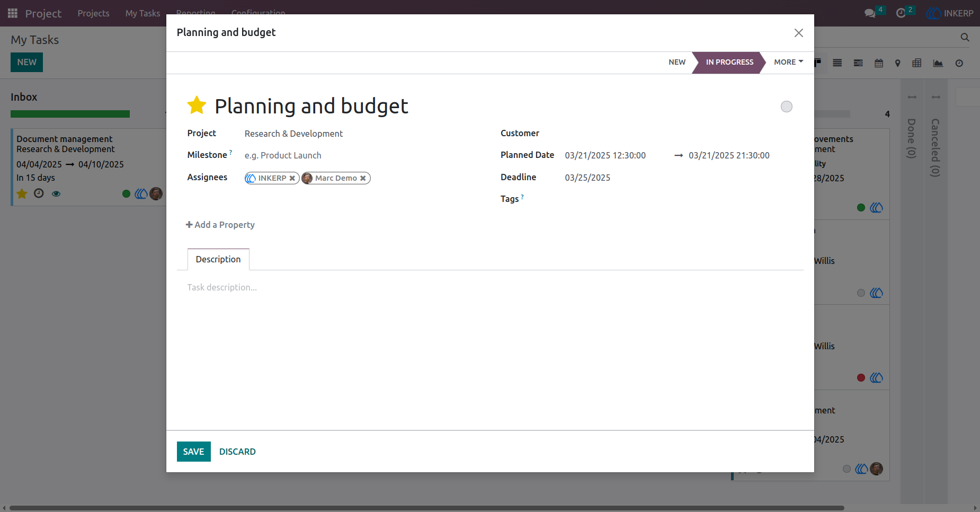Open the activities clock icon in the top bar
The image size is (980, 512).
[x=901, y=13]
